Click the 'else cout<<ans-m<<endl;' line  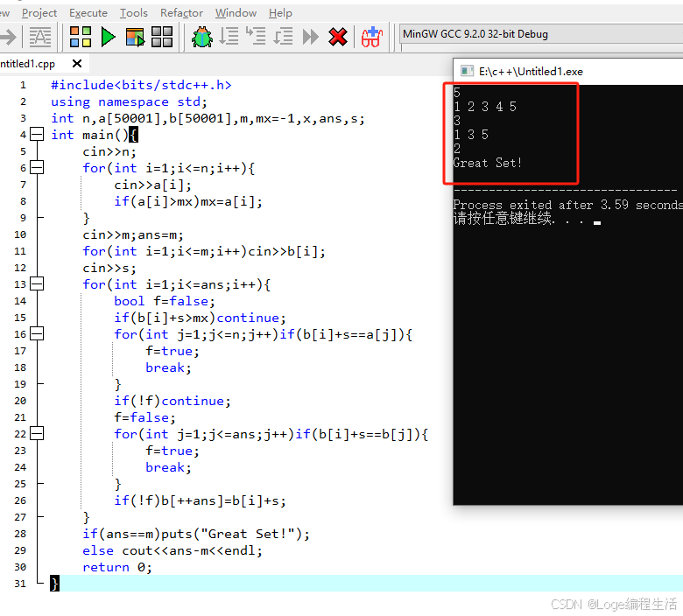pos(173,550)
